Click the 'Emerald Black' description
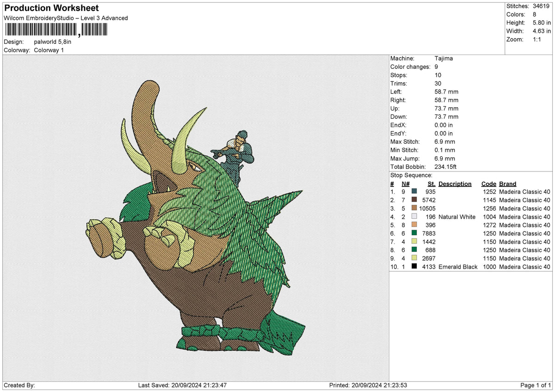 click(x=458, y=267)
